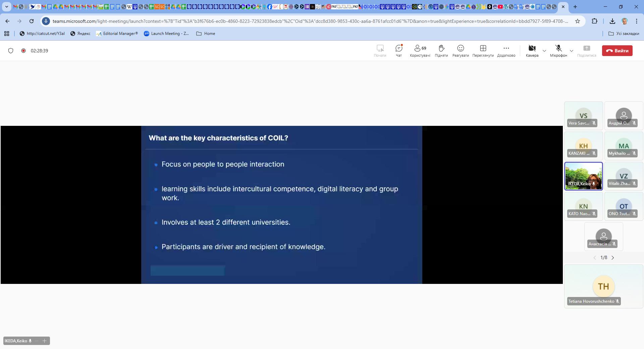The image size is (644, 349).
Task: Show the participants list (Користувачі)
Action: pyautogui.click(x=420, y=51)
